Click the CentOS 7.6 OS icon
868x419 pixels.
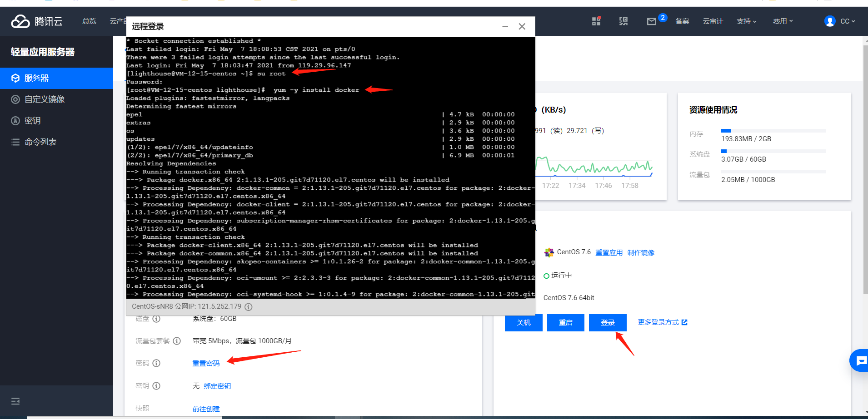[549, 252]
